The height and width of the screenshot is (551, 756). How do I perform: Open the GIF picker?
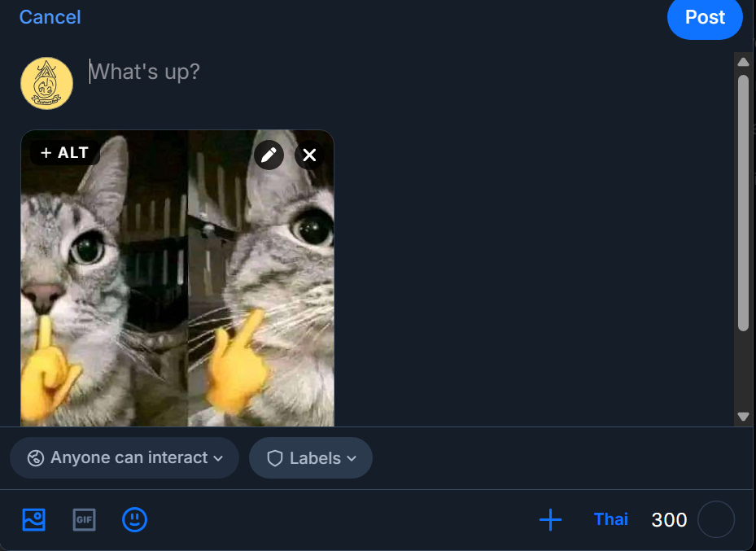pyautogui.click(x=84, y=519)
